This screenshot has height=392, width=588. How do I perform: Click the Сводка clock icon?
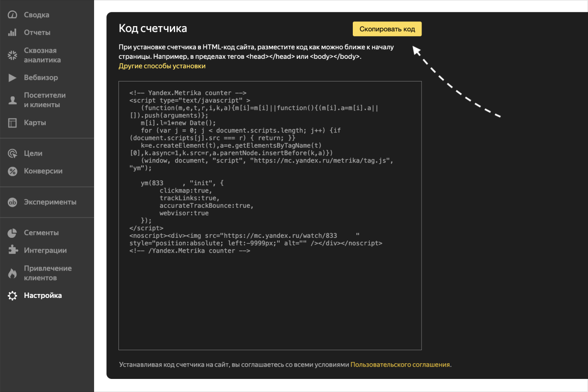[x=12, y=15]
